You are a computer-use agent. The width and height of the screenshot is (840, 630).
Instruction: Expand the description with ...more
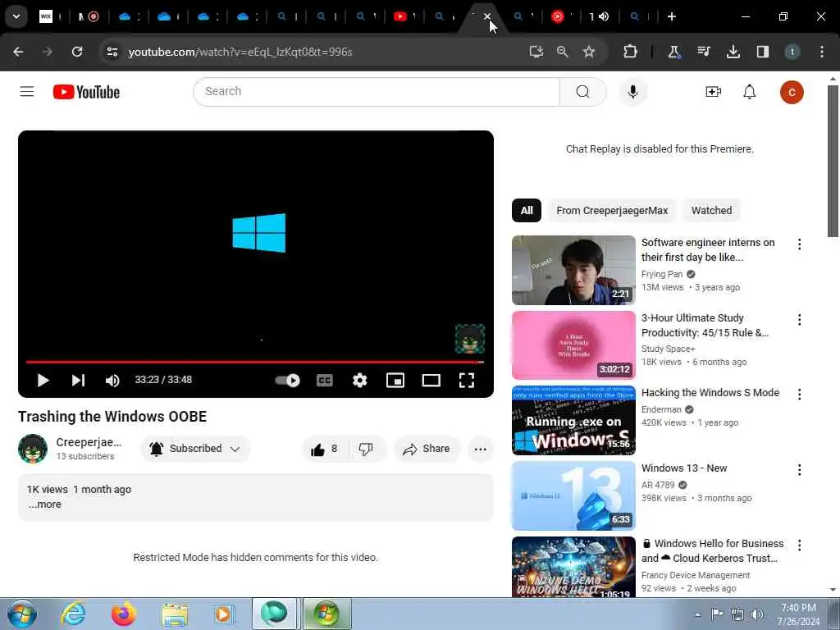tap(45, 504)
